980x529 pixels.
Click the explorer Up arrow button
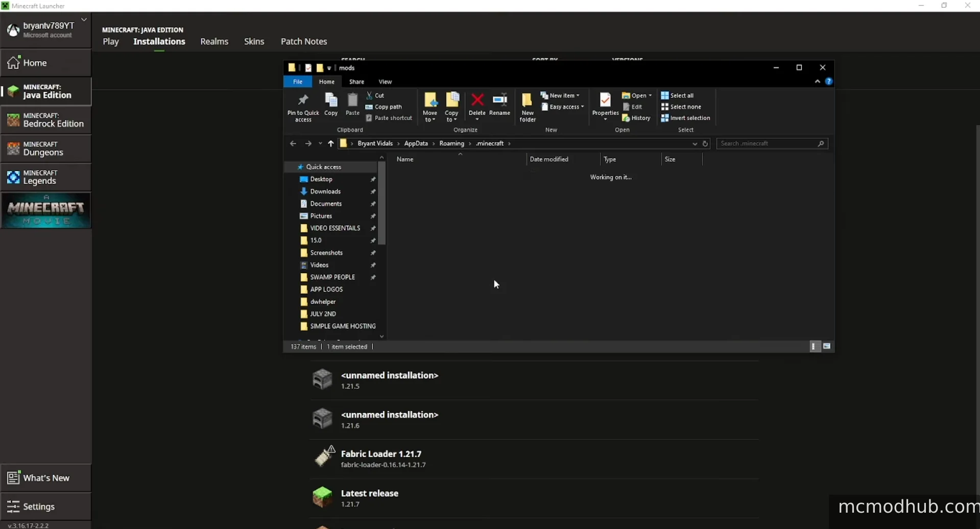point(331,143)
